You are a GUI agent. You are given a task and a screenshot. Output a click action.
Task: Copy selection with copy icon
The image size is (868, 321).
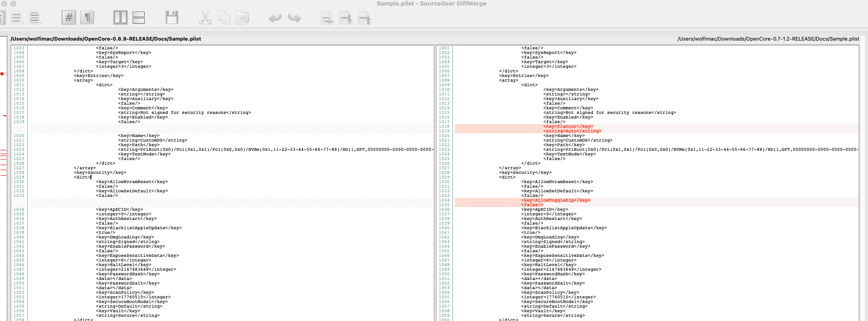(x=224, y=18)
